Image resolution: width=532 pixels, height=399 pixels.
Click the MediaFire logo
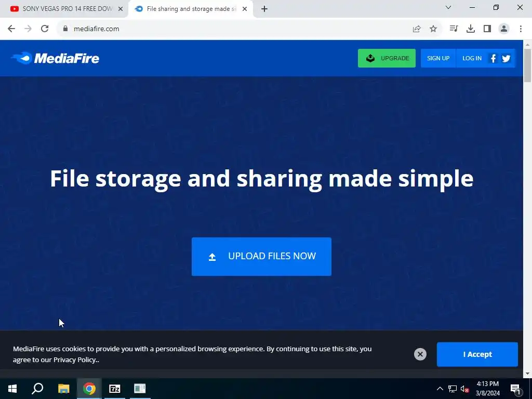55,58
